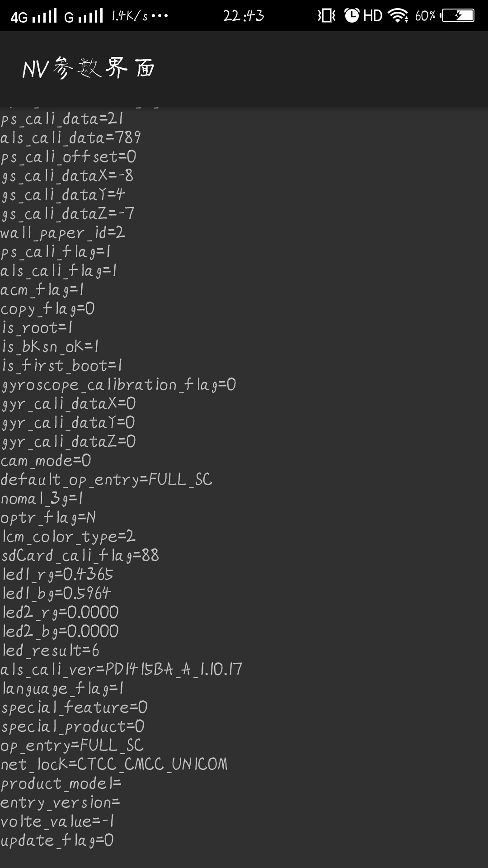Tap the NV参数界面 title

click(89, 69)
